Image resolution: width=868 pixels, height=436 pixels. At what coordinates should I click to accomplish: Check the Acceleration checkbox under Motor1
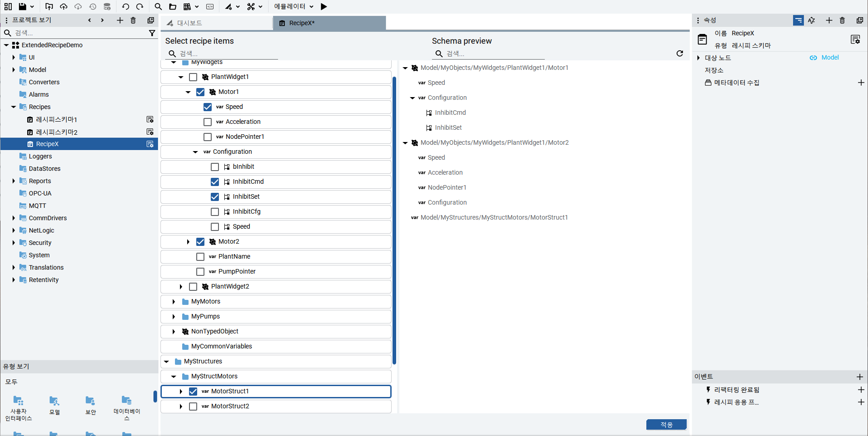[x=208, y=122]
